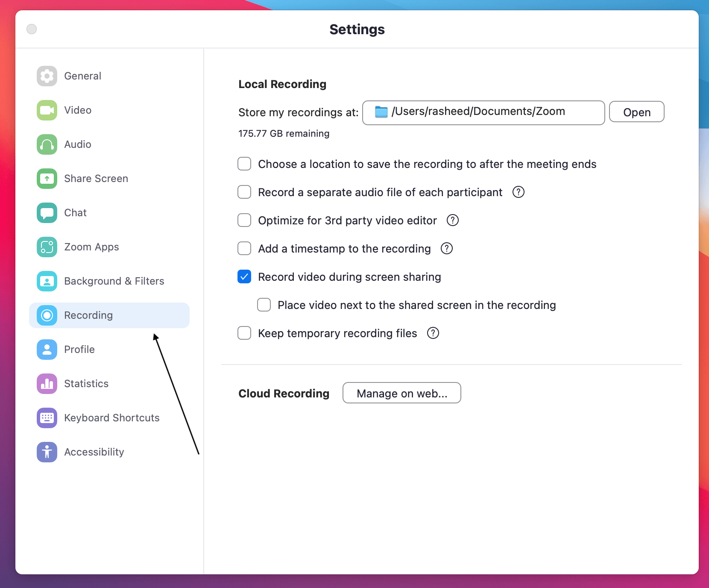
Task: Click the Statistics bar chart icon
Action: 46,384
